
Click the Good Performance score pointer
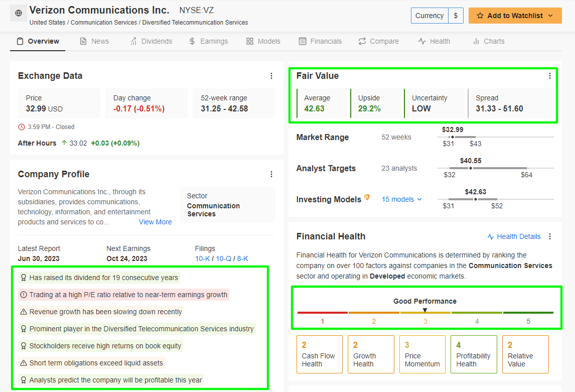(425, 310)
